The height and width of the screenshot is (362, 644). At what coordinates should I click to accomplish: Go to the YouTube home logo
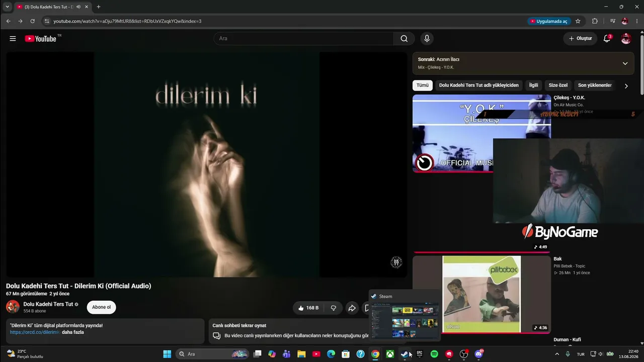click(41, 39)
